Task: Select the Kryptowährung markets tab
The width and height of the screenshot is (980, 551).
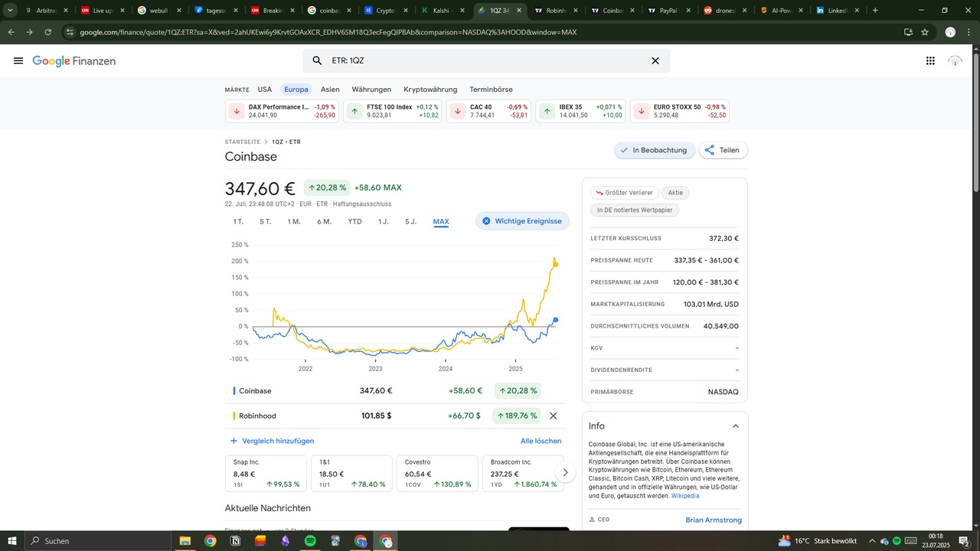Action: pos(430,90)
